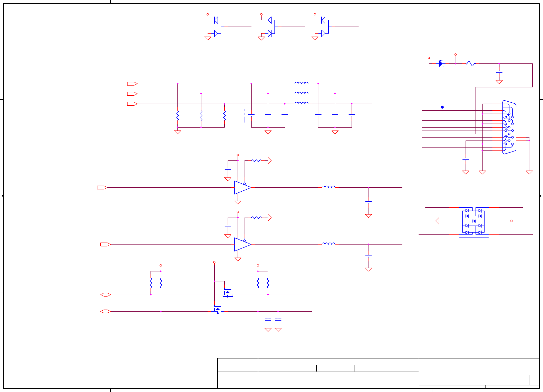Image resolution: width=543 pixels, height=392 pixels.
Task: Select the capacitor below the VGA connector
Action: click(466, 159)
